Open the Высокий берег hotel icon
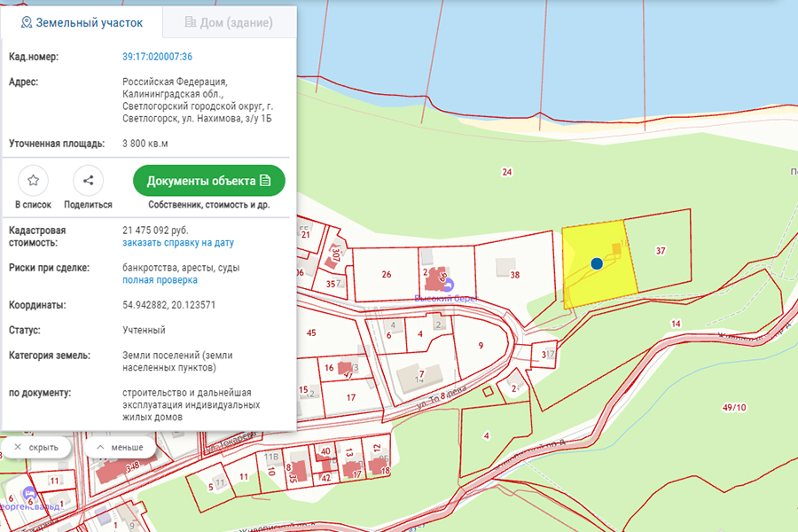This screenshot has width=798, height=532. (x=449, y=286)
